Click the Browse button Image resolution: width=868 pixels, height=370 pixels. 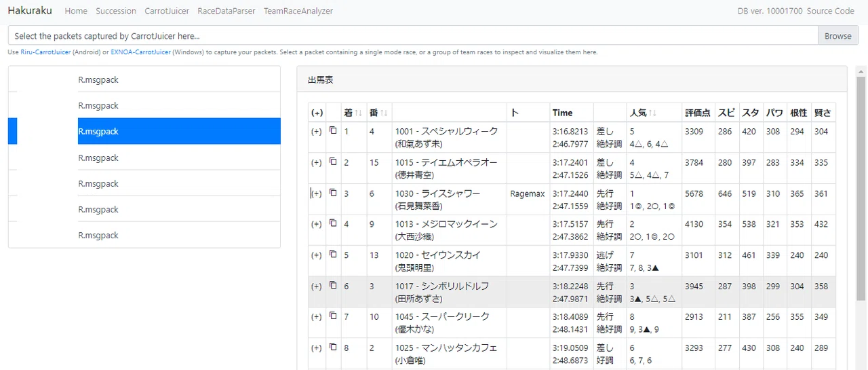[x=838, y=36]
